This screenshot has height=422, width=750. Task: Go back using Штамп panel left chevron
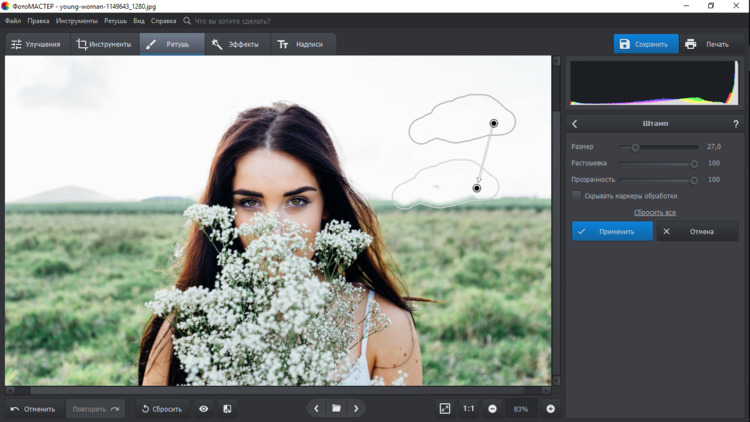(575, 124)
